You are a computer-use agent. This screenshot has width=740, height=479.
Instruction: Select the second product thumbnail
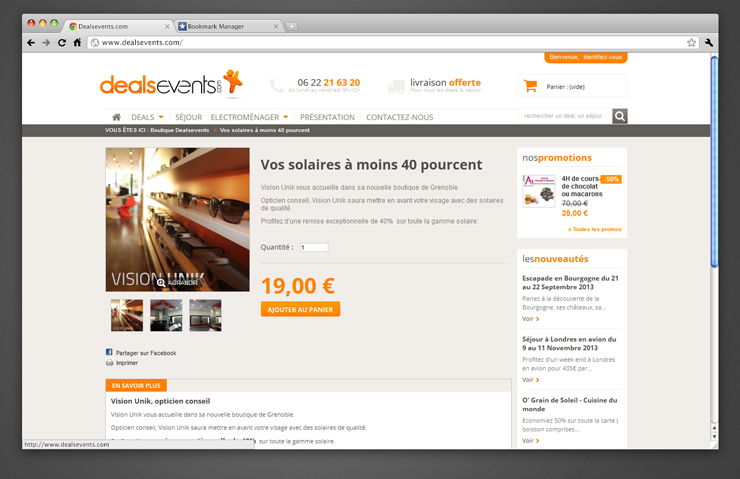tap(166, 315)
